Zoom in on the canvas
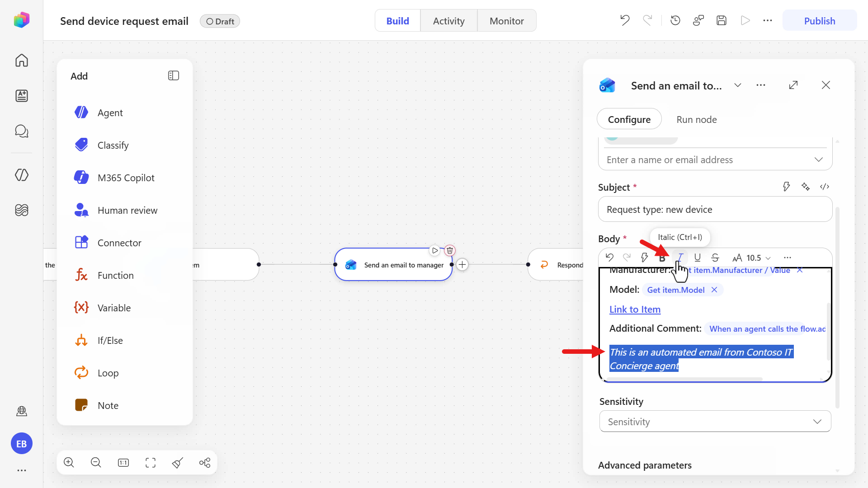The width and height of the screenshot is (868, 488). [69, 462]
